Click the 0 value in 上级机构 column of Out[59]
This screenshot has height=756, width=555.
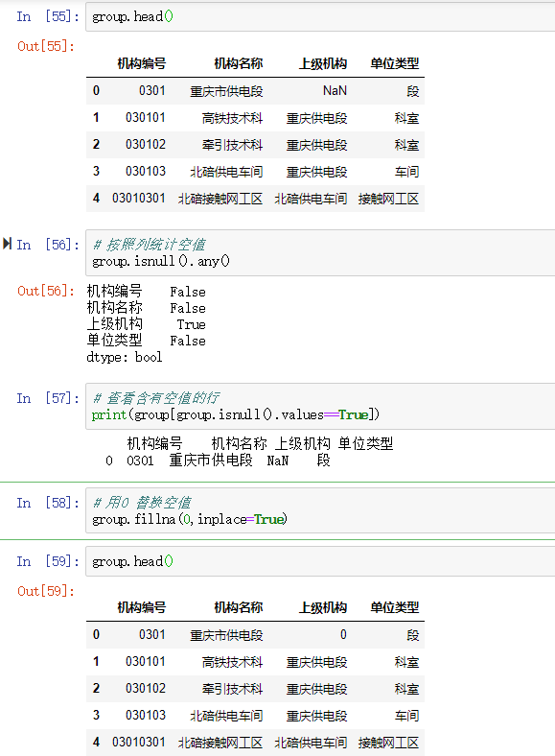(343, 634)
